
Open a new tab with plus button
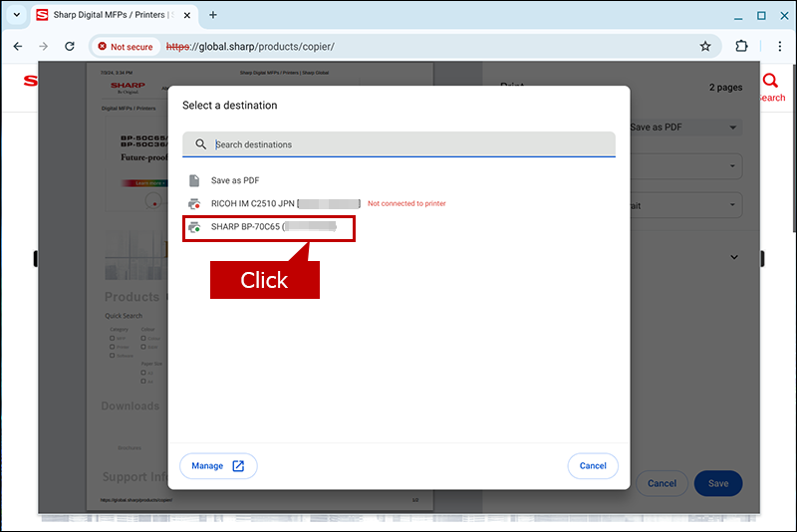point(213,15)
